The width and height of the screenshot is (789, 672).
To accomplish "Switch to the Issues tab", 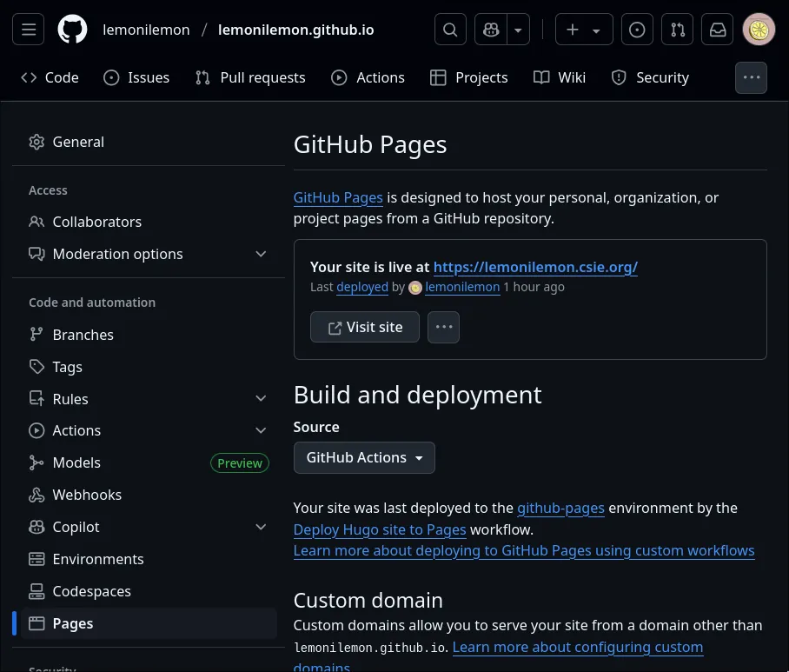I will pyautogui.click(x=136, y=77).
